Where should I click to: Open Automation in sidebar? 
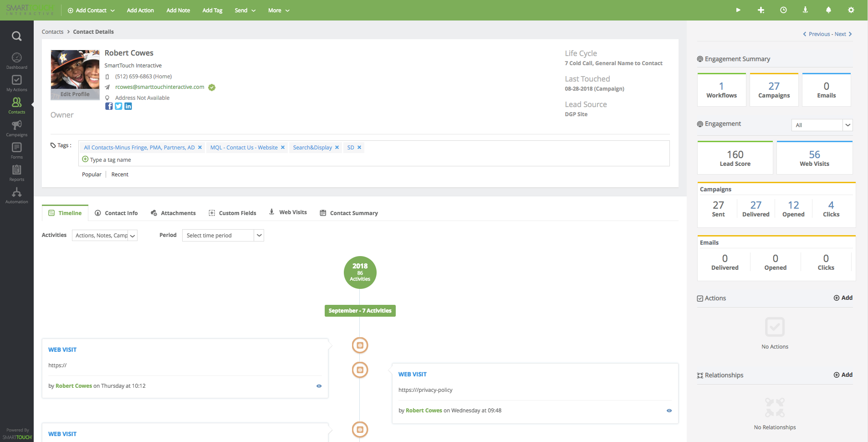coord(17,195)
